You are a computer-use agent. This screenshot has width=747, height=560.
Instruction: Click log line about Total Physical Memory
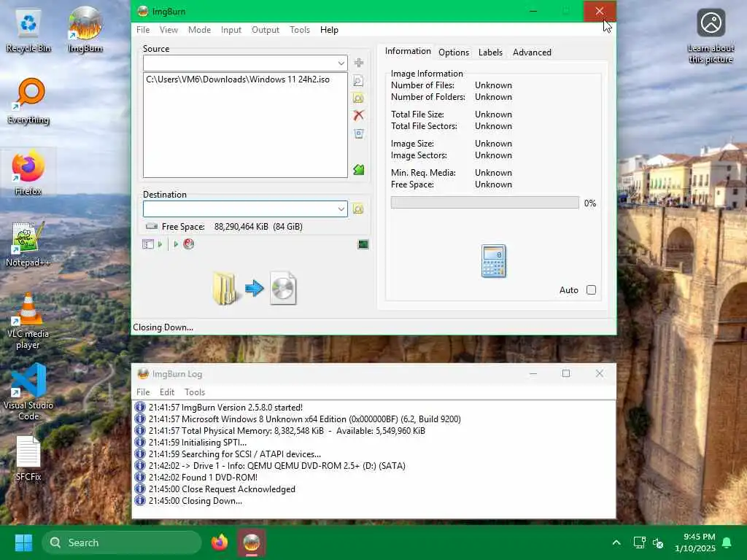point(286,431)
